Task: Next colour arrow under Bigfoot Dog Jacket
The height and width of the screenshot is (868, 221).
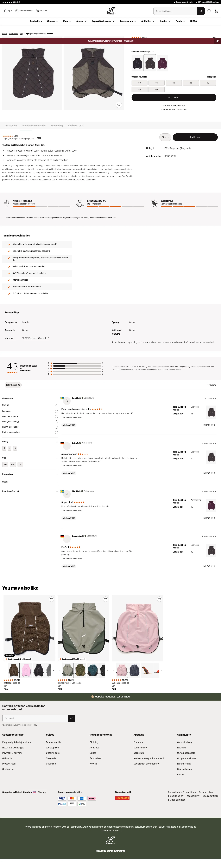Action: click(x=53, y=670)
